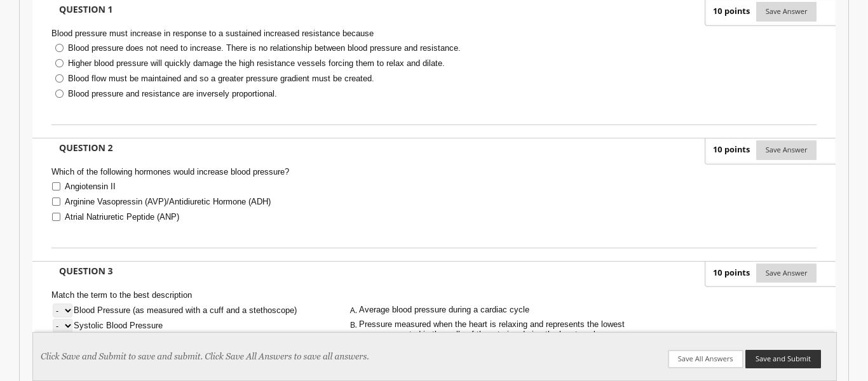Pick 'Blood pressure and resistance are inversely proportional'
The image size is (868, 381).
[59, 94]
